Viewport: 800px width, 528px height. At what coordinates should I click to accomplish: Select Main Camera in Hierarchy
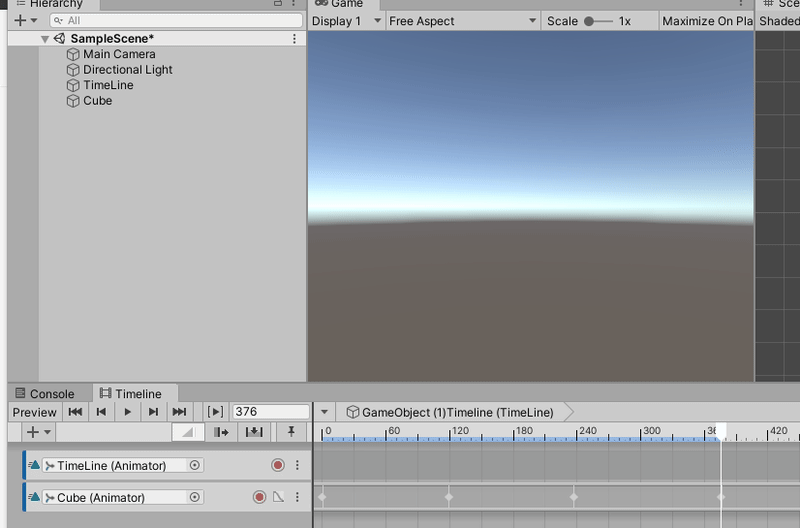(119, 54)
